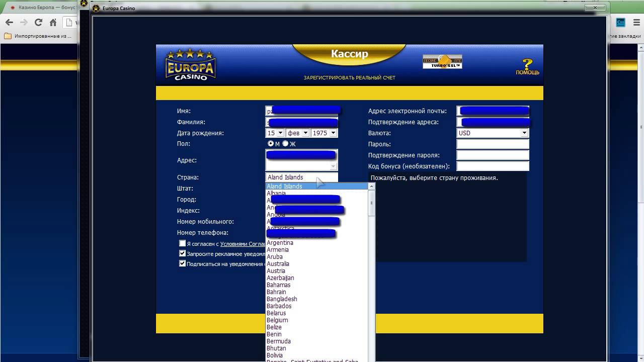Image resolution: width=644 pixels, height=362 pixels.
Task: Click the Кассир header button
Action: (350, 54)
